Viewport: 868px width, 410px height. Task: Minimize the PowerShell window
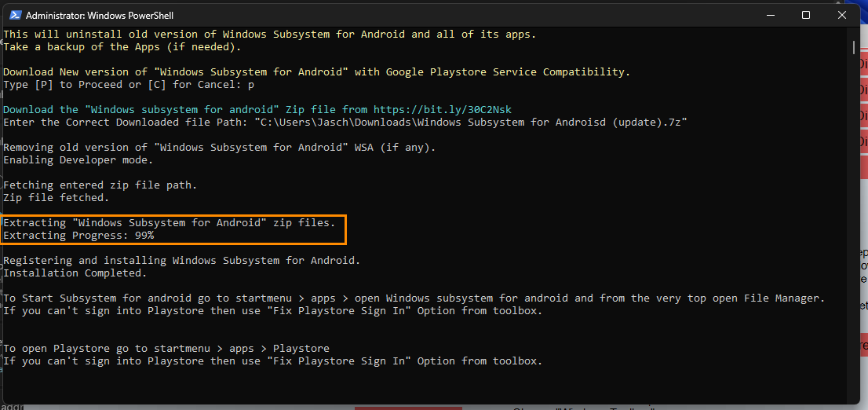(770, 15)
